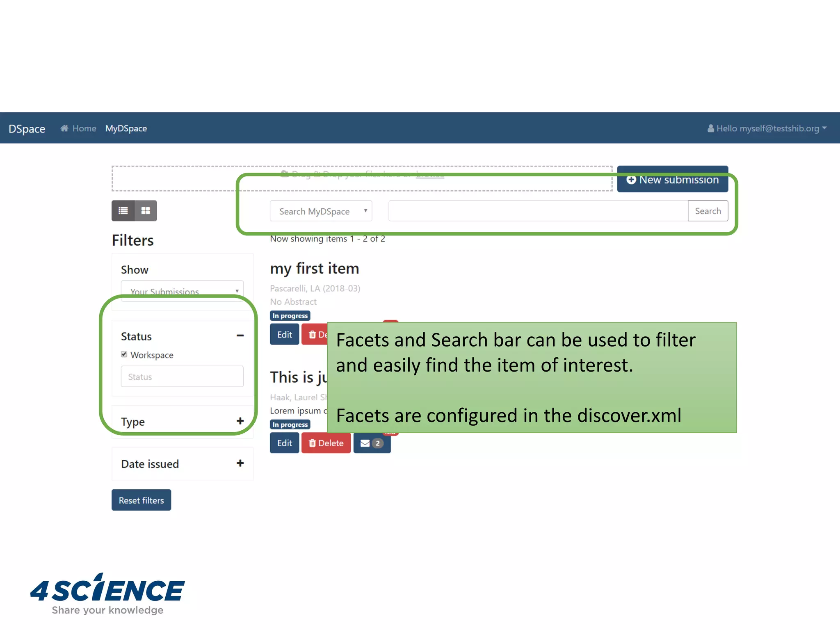840x630 pixels.
Task: Start a New submission
Action: (673, 179)
